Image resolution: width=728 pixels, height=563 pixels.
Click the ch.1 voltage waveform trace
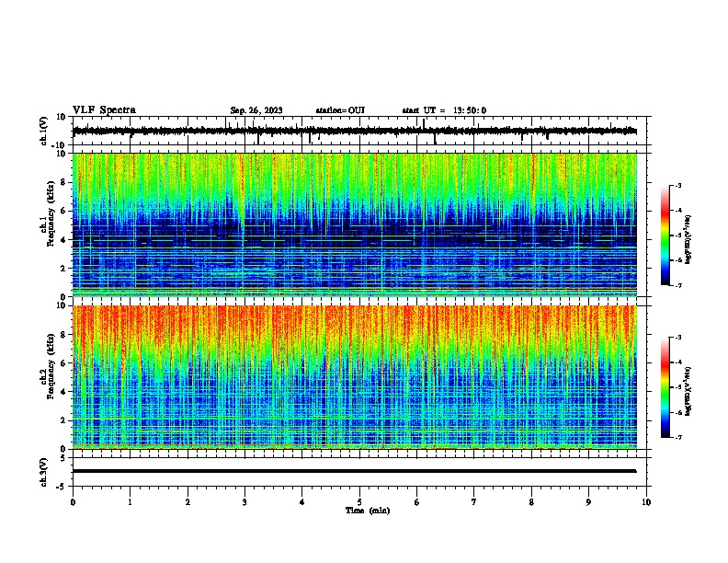pos(354,131)
